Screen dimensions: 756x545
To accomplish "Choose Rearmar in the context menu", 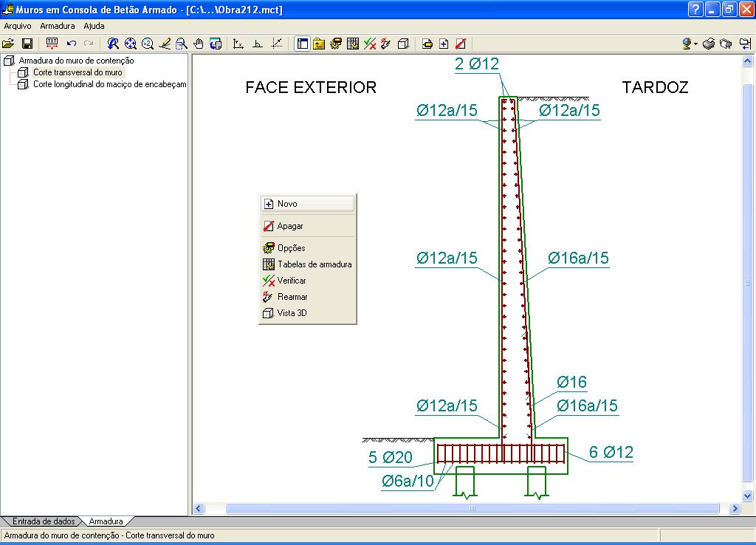I will click(x=308, y=297).
